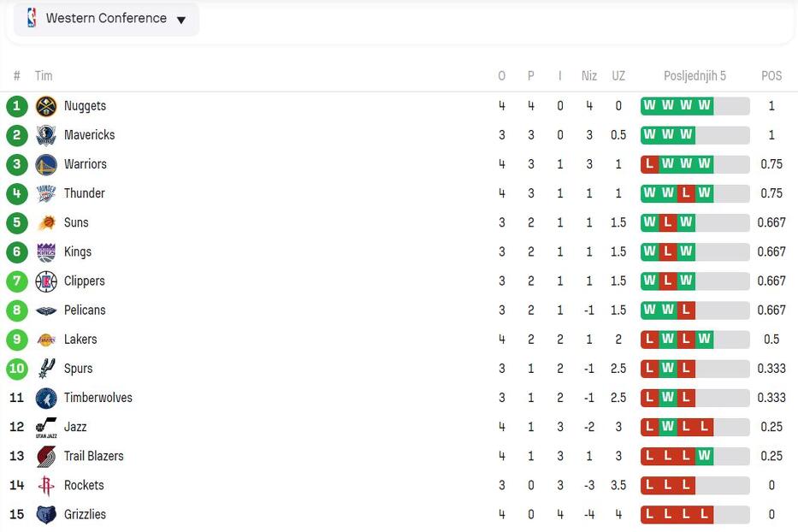This screenshot has width=798, height=532.
Task: Open the Western Conference dropdown
Action: point(106,19)
